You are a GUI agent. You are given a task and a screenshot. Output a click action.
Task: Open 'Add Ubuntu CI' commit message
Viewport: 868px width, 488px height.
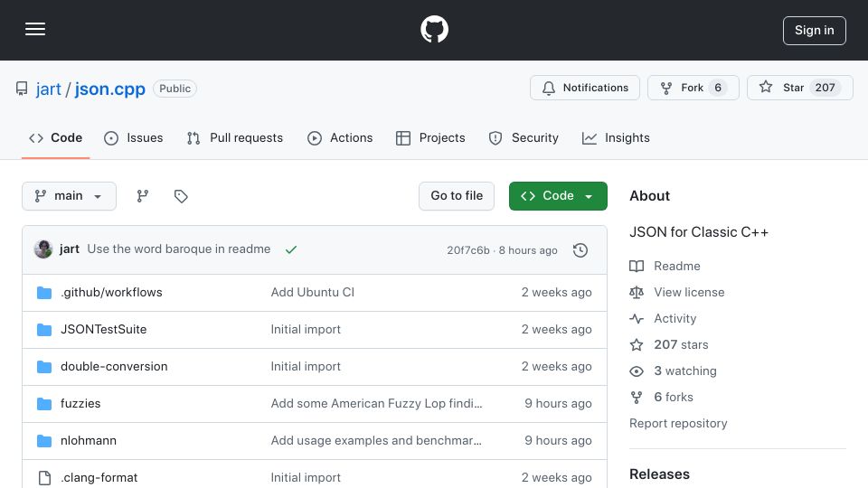click(x=312, y=292)
